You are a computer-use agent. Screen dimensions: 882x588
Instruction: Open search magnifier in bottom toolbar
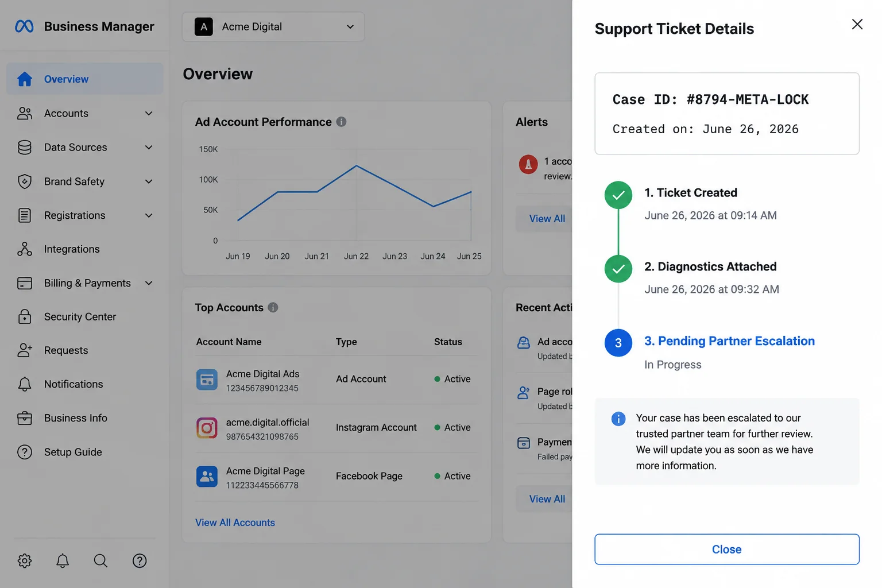click(x=100, y=560)
